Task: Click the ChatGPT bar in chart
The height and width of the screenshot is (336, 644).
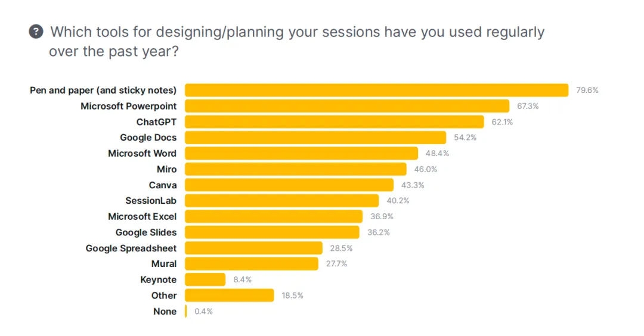Action: point(334,122)
